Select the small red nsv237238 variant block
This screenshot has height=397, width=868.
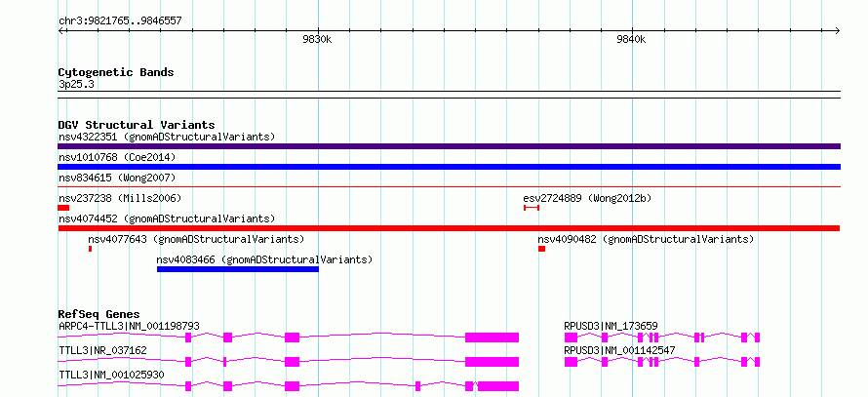click(63, 208)
